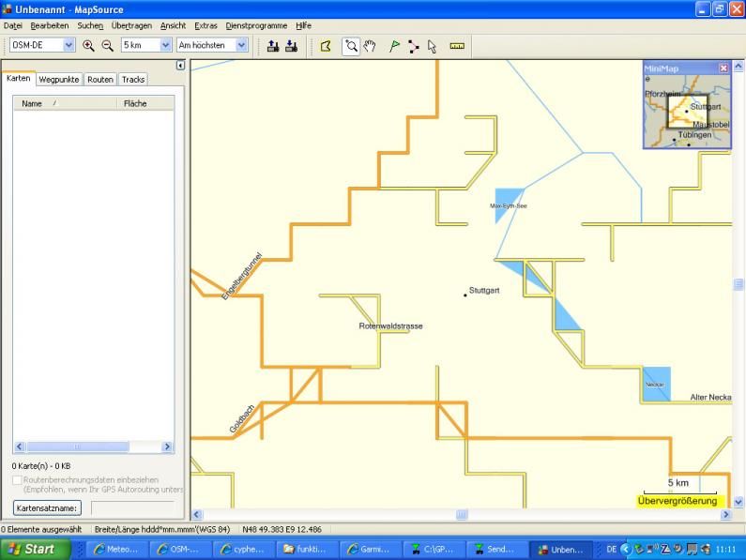746x560 pixels.
Task: Switch to the Karten tab
Action: pyautogui.click(x=19, y=79)
